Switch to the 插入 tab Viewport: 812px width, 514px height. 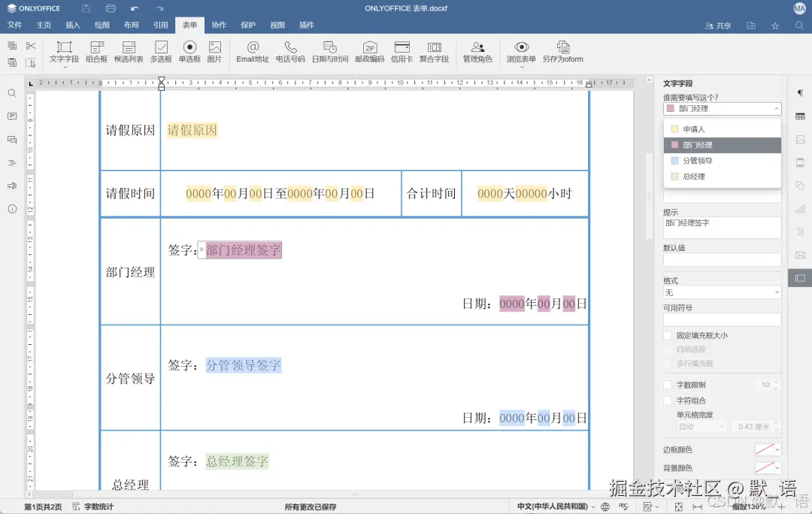click(x=73, y=25)
